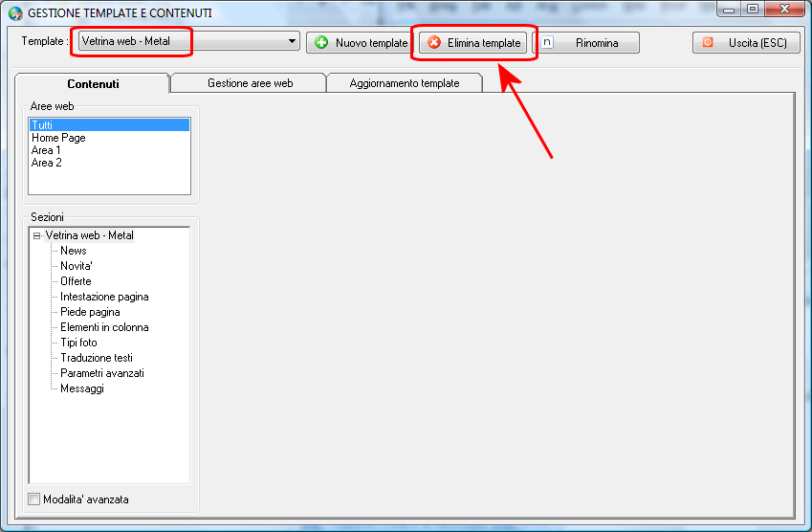Select Intestazione pagina in Sezioni tree
The width and height of the screenshot is (812, 532).
tap(104, 297)
